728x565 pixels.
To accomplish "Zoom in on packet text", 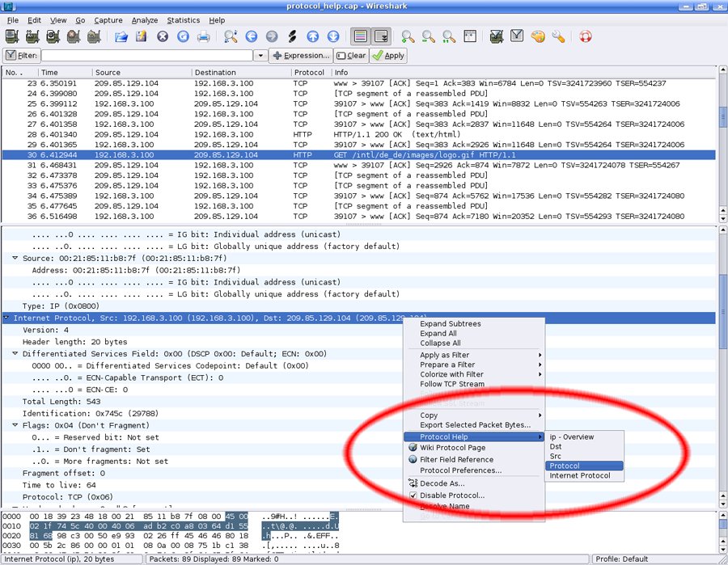I will click(408, 36).
